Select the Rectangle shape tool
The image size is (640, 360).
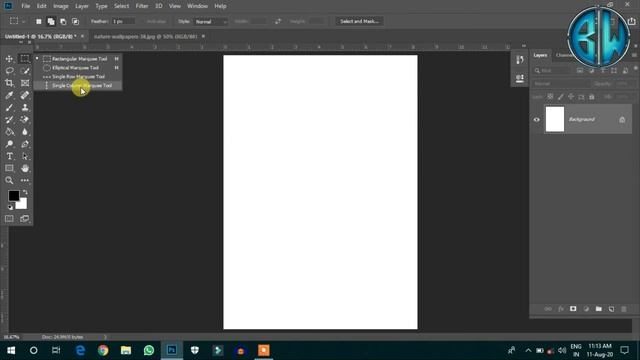9,168
